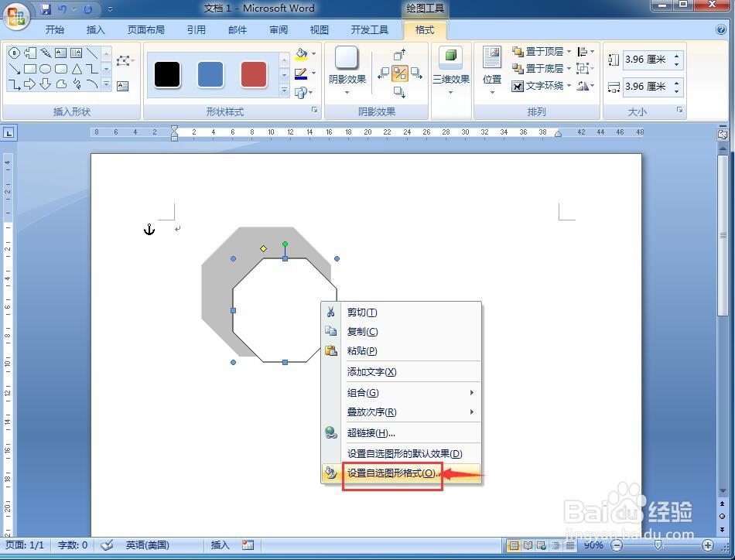Open 三维效果 dropdown
The image size is (735, 560).
tap(450, 93)
